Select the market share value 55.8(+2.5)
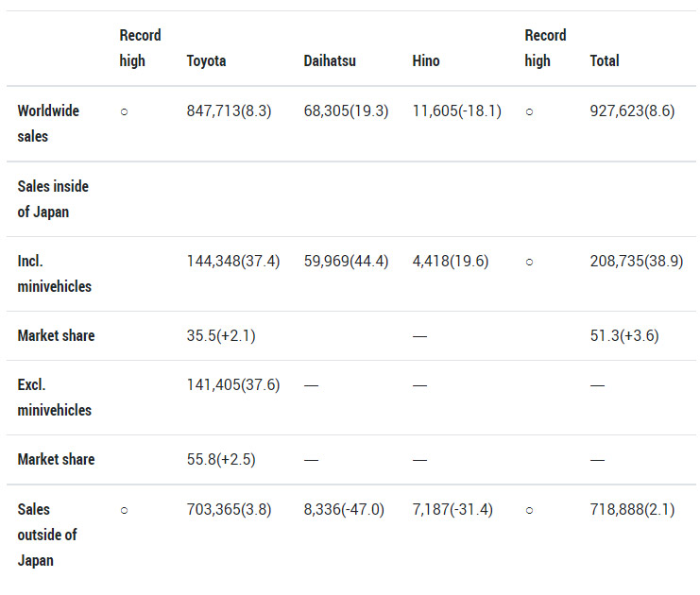 point(221,460)
